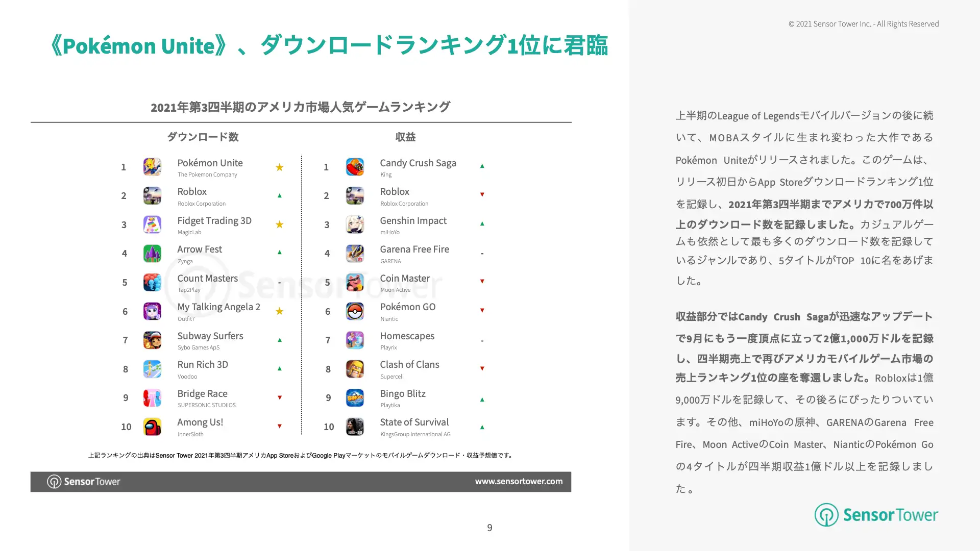Click the Count Masters game icon
Viewport: 980px width, 551px height.
tap(152, 282)
